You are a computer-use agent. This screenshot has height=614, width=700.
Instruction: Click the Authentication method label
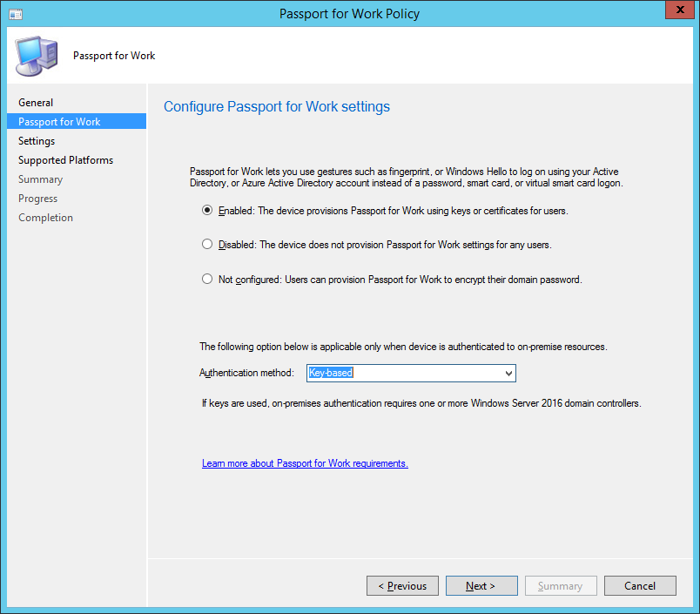246,373
